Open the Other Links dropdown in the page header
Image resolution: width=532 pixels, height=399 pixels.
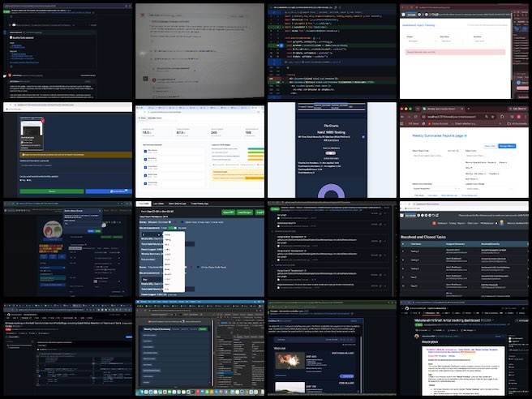pyautogui.click(x=473, y=223)
